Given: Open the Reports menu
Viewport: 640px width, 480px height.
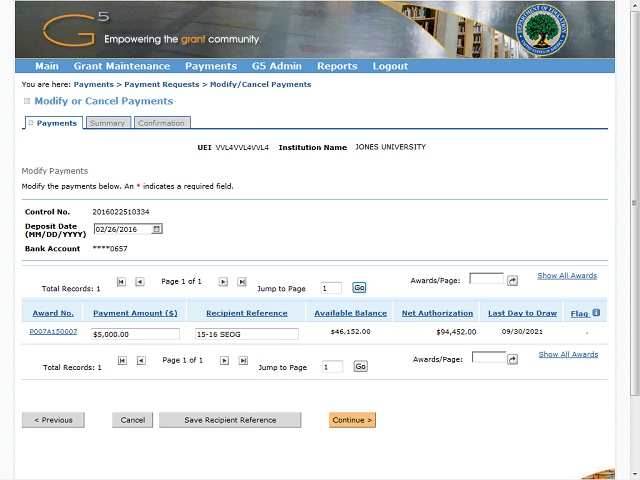Looking at the screenshot, I should [x=337, y=66].
